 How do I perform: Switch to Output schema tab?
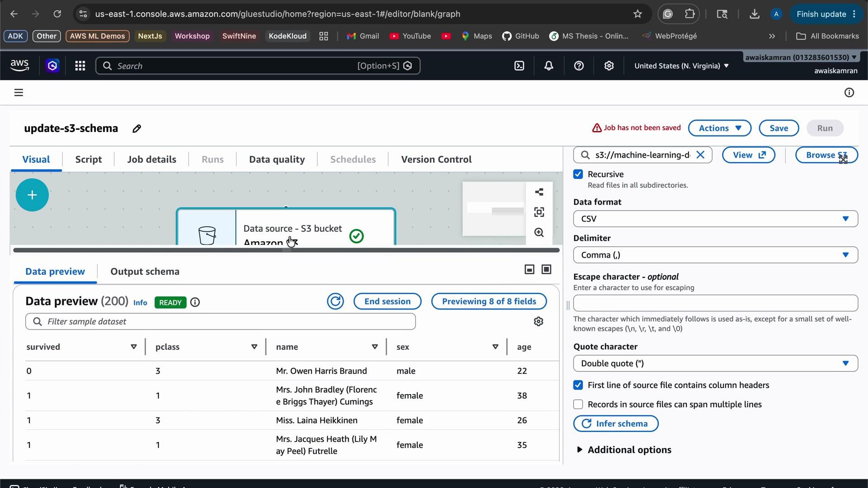pos(145,271)
